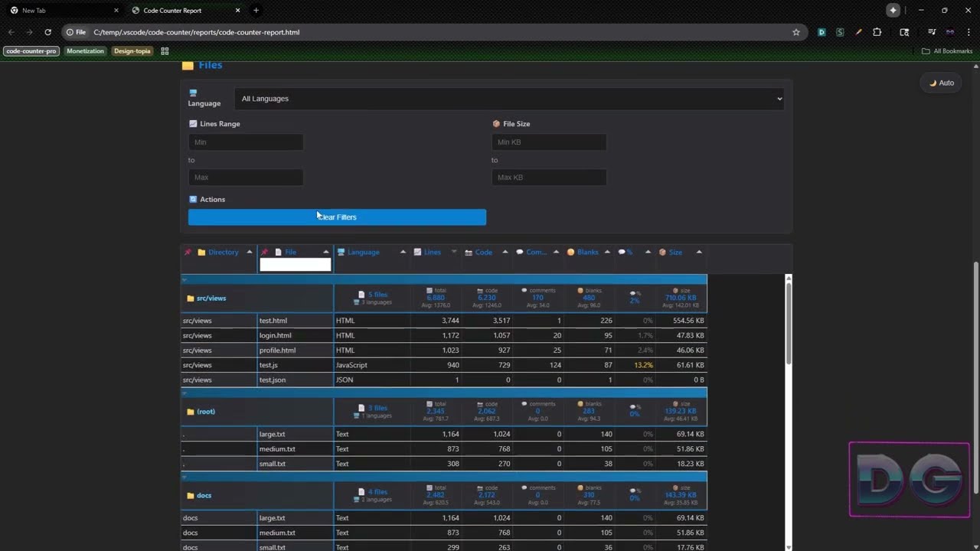Click the tab search icon beside extensions
This screenshot has width=980, height=551.
tap(904, 32)
